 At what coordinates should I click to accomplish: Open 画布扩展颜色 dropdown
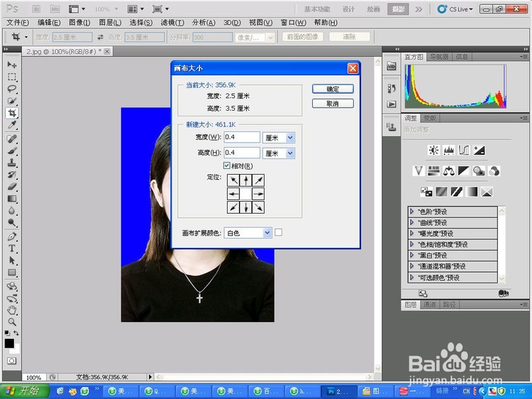(248, 233)
